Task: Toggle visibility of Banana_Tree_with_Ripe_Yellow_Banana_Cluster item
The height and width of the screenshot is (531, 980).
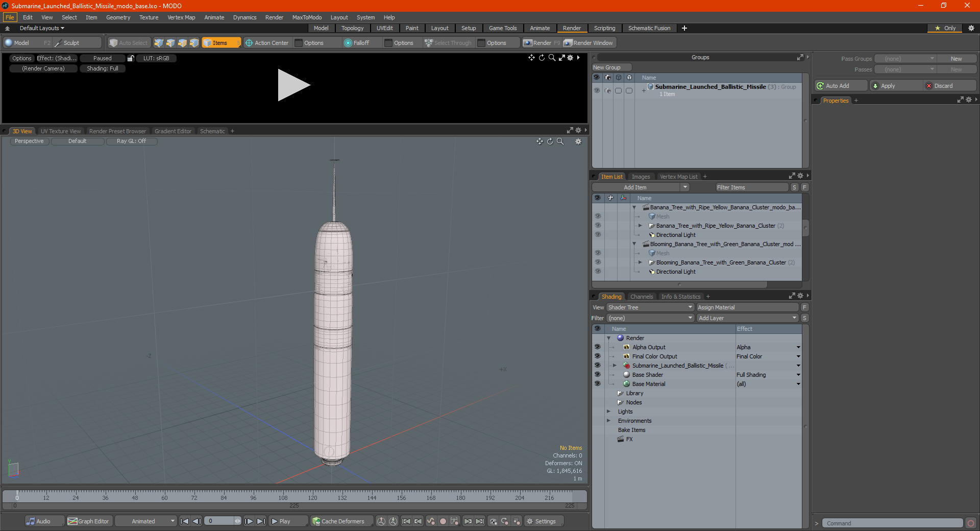Action: click(598, 226)
